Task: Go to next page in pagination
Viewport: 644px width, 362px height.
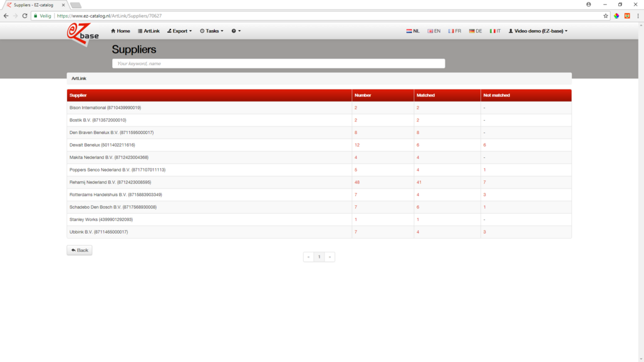Action: coord(330,257)
